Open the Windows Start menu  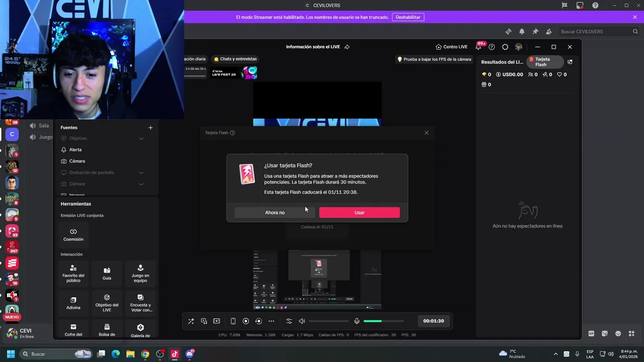tap(11, 354)
